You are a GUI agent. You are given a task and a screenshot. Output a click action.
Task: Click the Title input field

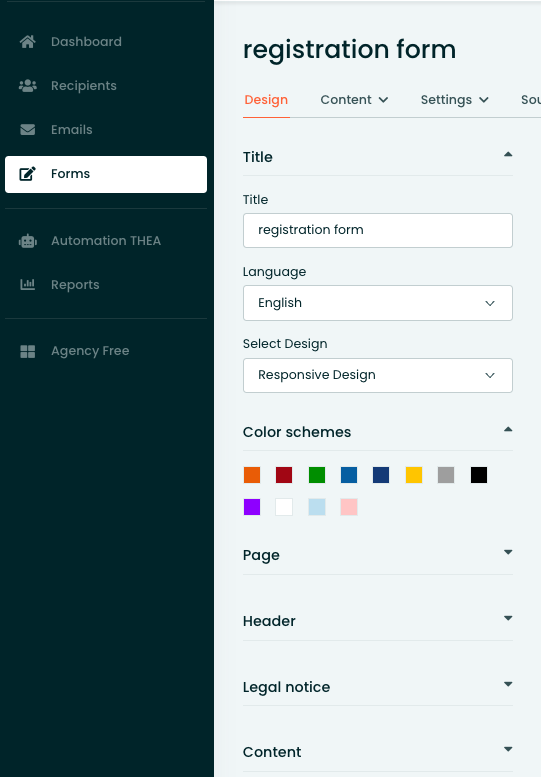378,230
